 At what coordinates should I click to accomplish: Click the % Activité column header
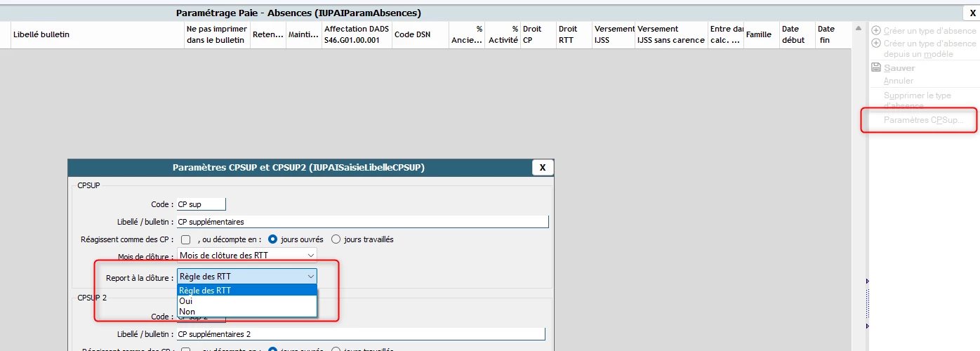coord(503,34)
